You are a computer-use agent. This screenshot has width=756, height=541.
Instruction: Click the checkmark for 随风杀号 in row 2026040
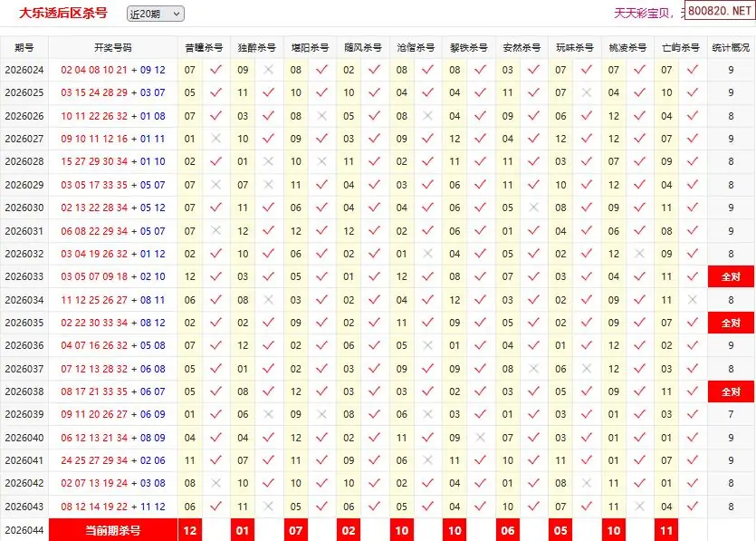pyautogui.click(x=374, y=438)
